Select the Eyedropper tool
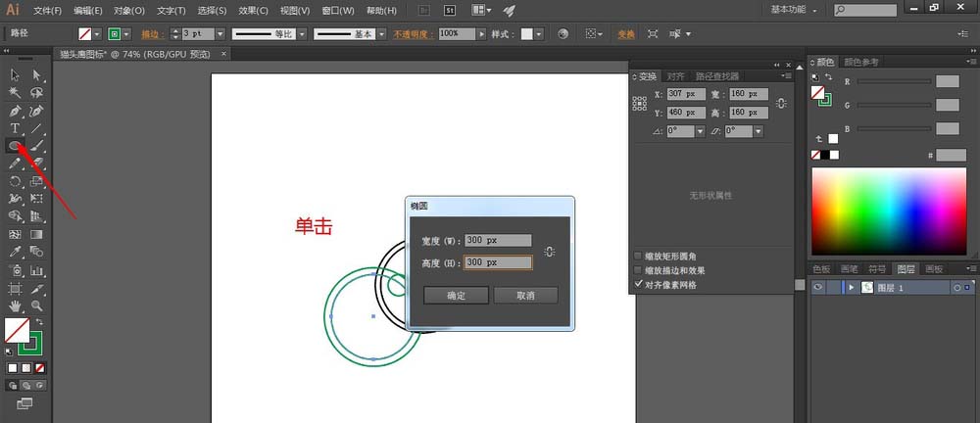 (x=15, y=253)
